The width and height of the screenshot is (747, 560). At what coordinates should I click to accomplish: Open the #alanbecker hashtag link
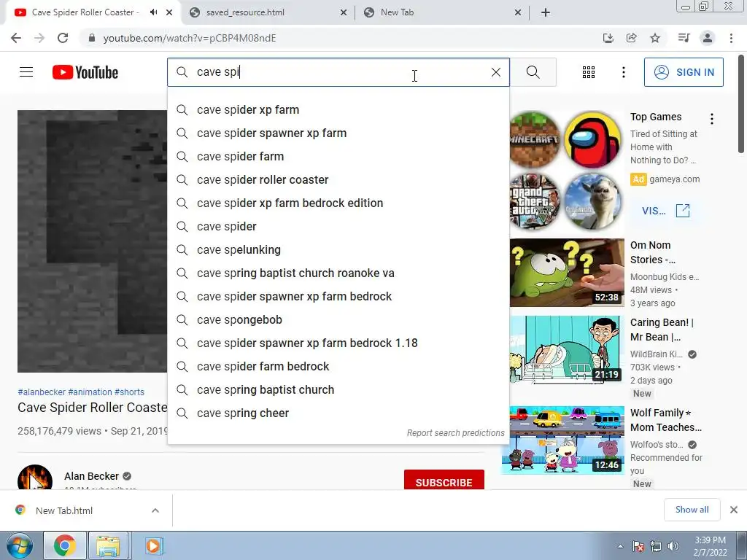pos(42,392)
